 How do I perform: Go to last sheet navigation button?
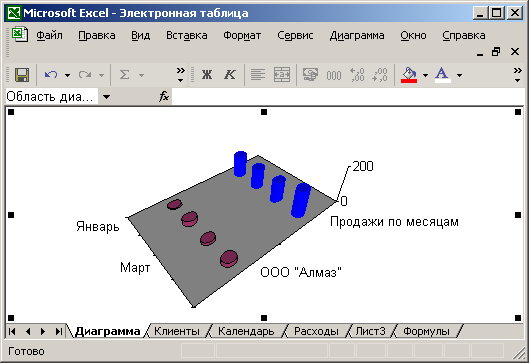pos(58,332)
